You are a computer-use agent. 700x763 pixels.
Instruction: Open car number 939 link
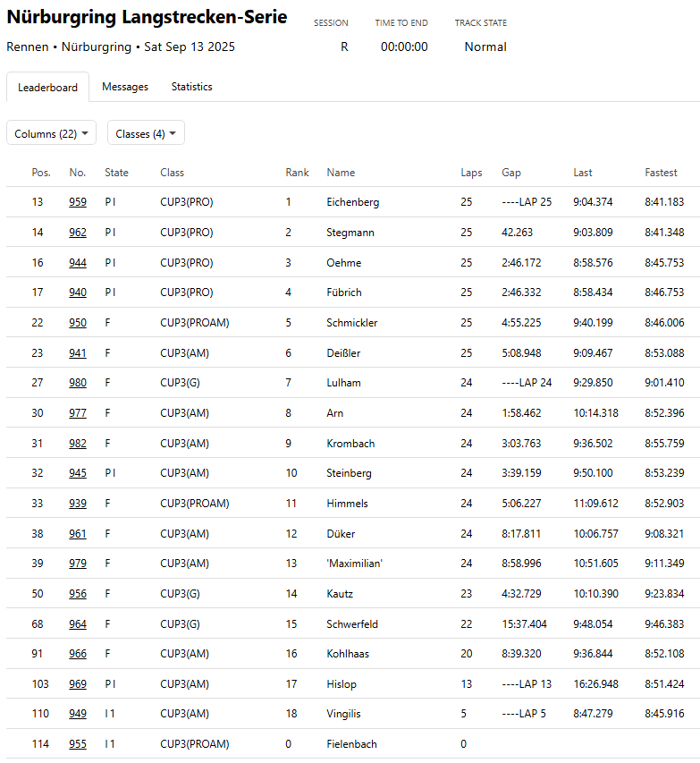pos(78,504)
